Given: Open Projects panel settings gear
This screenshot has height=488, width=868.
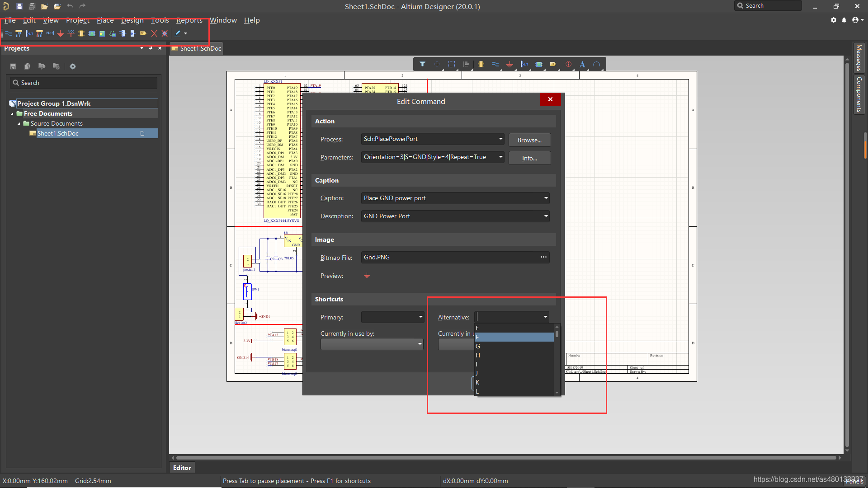Looking at the screenshot, I should tap(73, 66).
